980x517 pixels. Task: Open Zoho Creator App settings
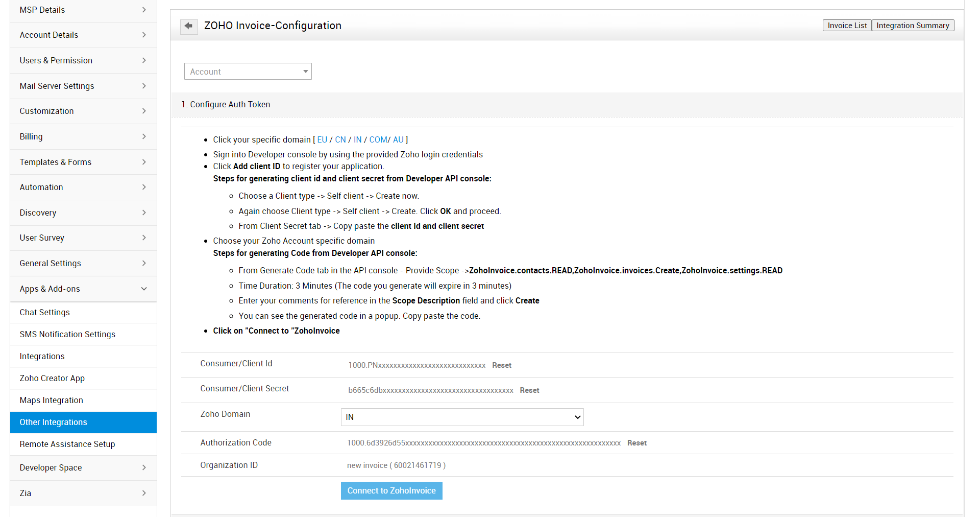point(52,378)
